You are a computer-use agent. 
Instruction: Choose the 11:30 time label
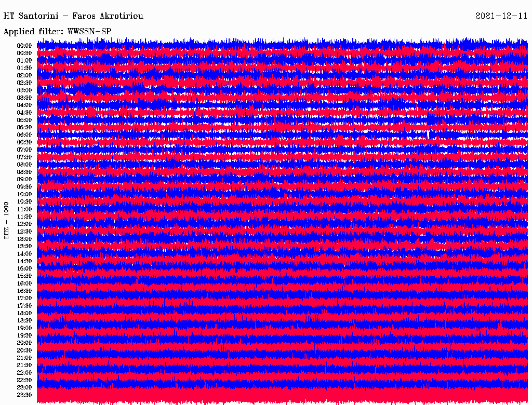[x=24, y=217]
